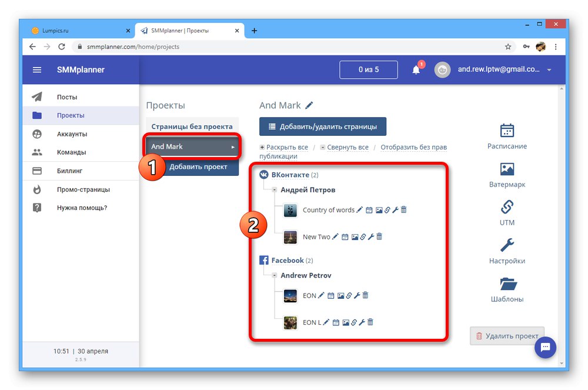Click the ВКонтакте group heading
This screenshot has height=390, width=588.
tap(290, 175)
